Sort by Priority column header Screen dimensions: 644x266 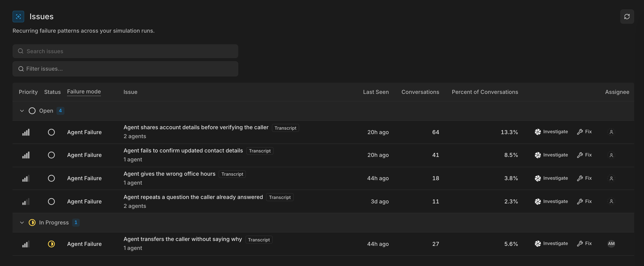click(x=28, y=92)
